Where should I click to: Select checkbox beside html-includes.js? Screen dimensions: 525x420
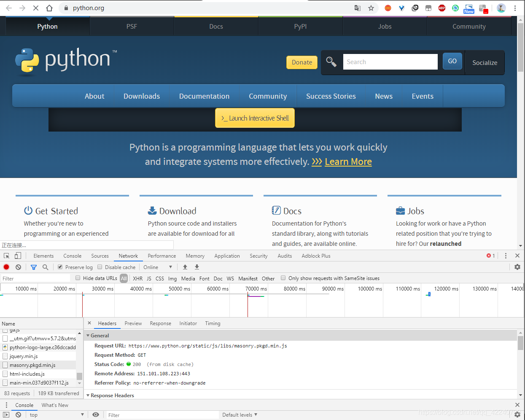click(x=5, y=374)
